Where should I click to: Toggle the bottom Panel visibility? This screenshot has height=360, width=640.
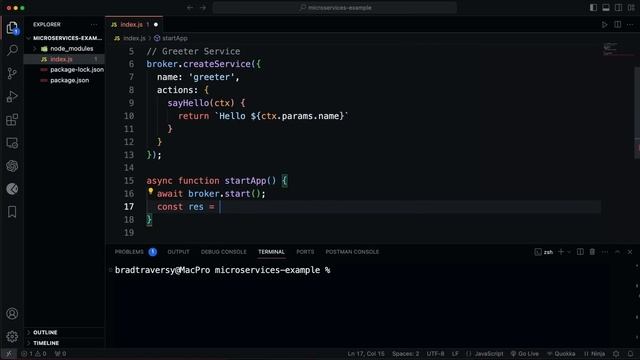point(606,8)
